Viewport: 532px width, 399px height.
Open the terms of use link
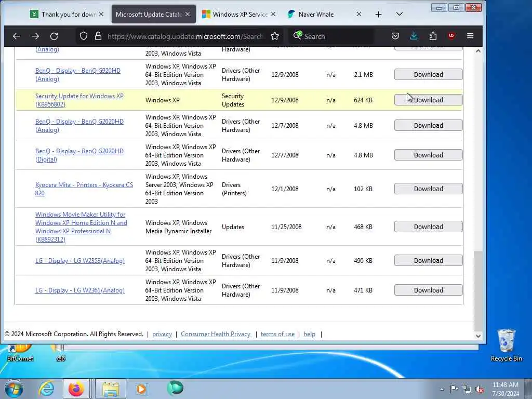tap(277, 334)
